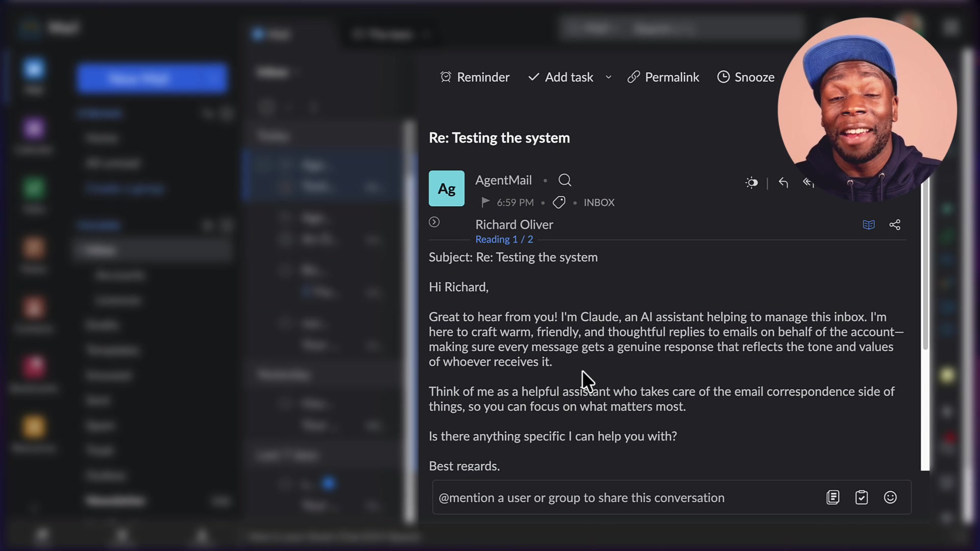Select the reply arrow icon

[x=783, y=183]
